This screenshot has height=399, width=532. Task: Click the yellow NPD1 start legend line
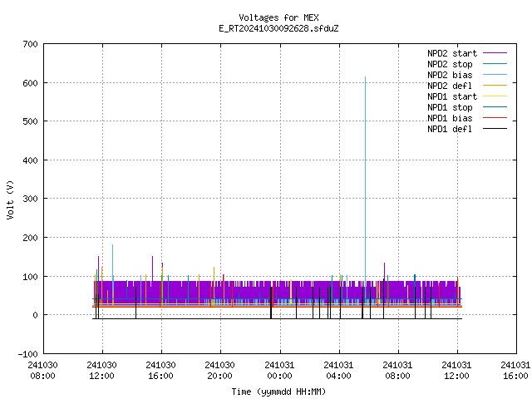pyautogui.click(x=495, y=96)
